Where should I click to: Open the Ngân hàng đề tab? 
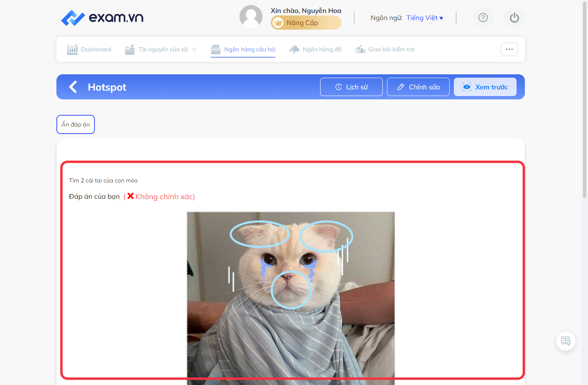pyautogui.click(x=315, y=49)
